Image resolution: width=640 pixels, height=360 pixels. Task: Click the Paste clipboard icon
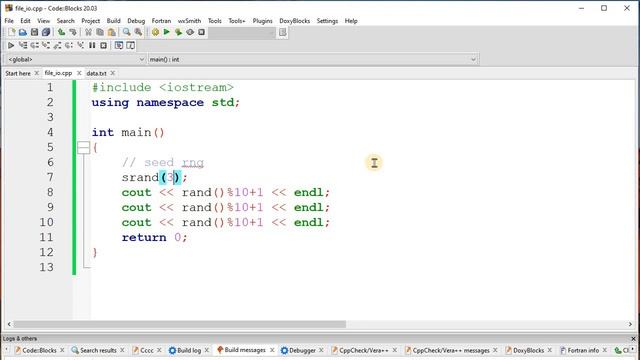pos(111,32)
